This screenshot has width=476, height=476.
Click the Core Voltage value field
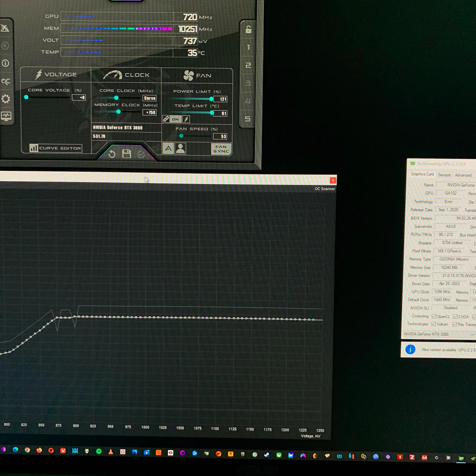(79, 98)
